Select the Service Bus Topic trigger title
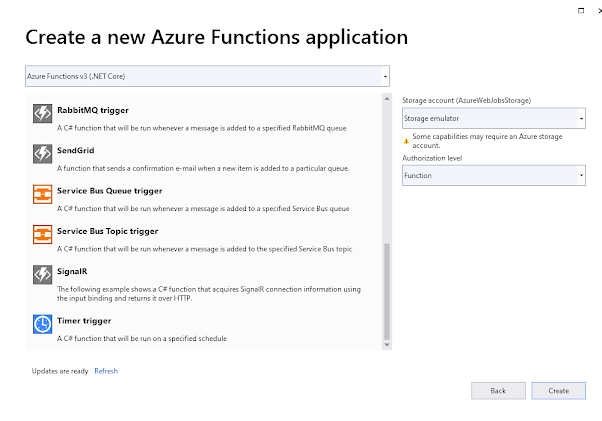Screen dimensions: 602x421 (108, 231)
